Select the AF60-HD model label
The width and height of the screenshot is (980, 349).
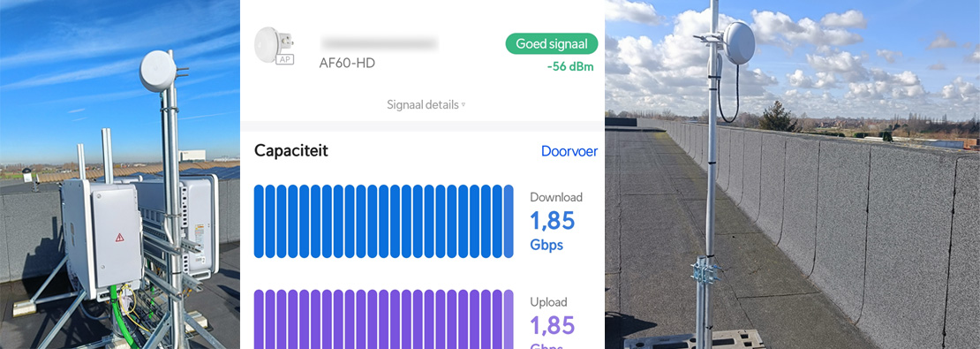tap(347, 63)
